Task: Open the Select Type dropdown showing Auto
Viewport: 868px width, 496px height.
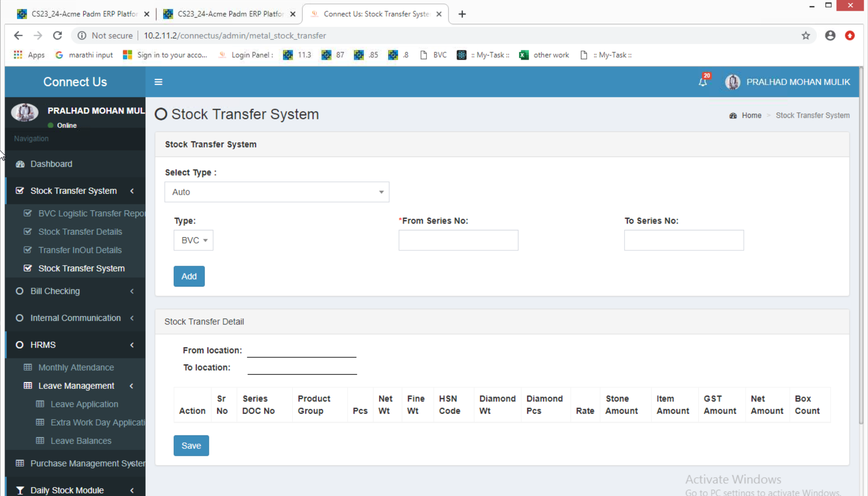Action: pos(277,192)
